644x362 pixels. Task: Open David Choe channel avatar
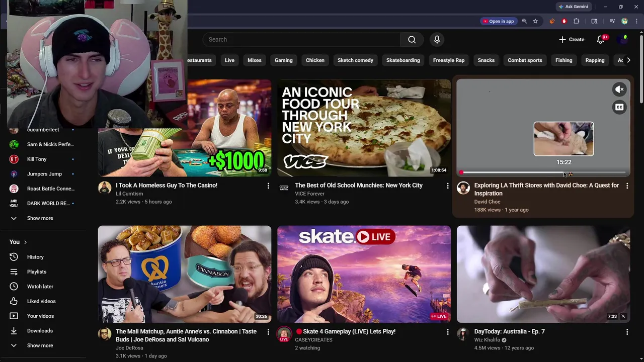(463, 188)
